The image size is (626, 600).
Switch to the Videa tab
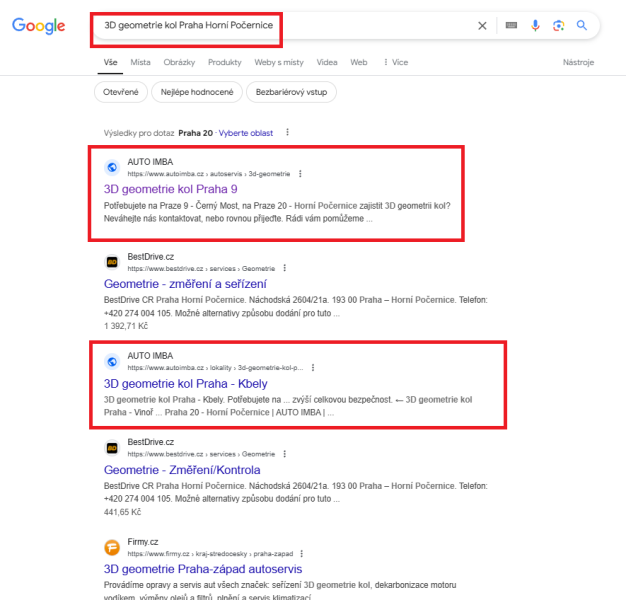point(327,62)
